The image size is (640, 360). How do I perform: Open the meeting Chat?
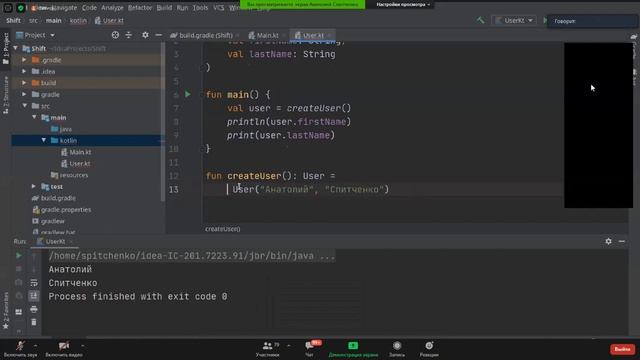click(x=309, y=349)
